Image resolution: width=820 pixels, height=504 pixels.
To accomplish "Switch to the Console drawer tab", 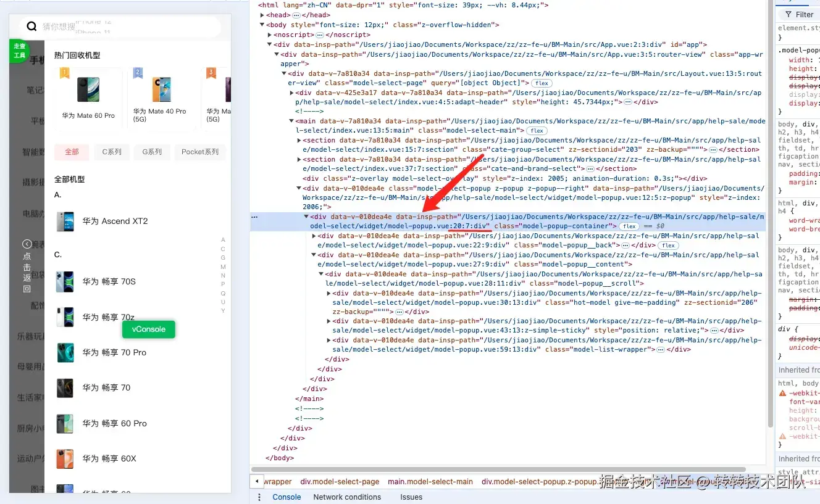I will click(287, 497).
